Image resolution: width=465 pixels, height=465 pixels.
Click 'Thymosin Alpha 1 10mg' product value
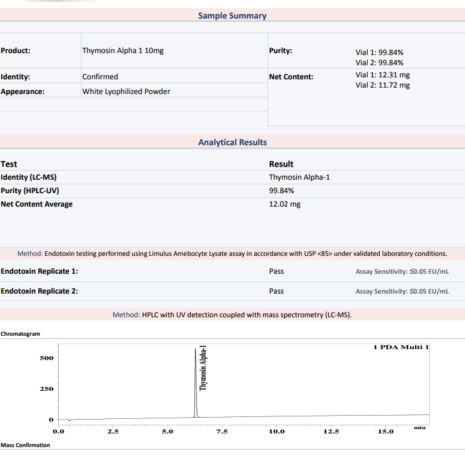(x=123, y=51)
